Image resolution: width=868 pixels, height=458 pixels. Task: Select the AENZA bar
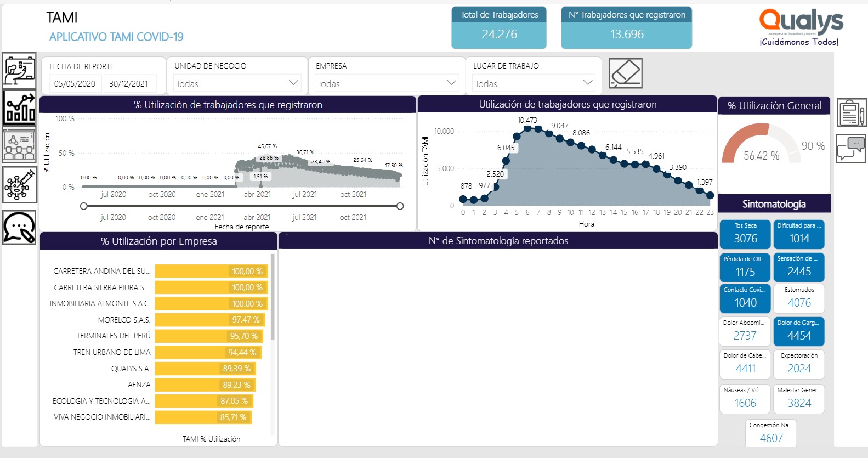pos(205,385)
